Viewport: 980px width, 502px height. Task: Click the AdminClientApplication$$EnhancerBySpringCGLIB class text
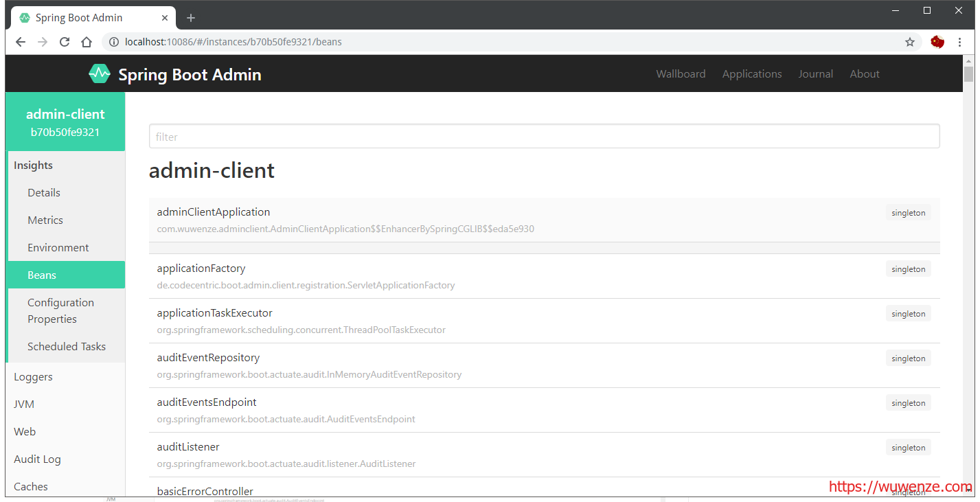[345, 229]
